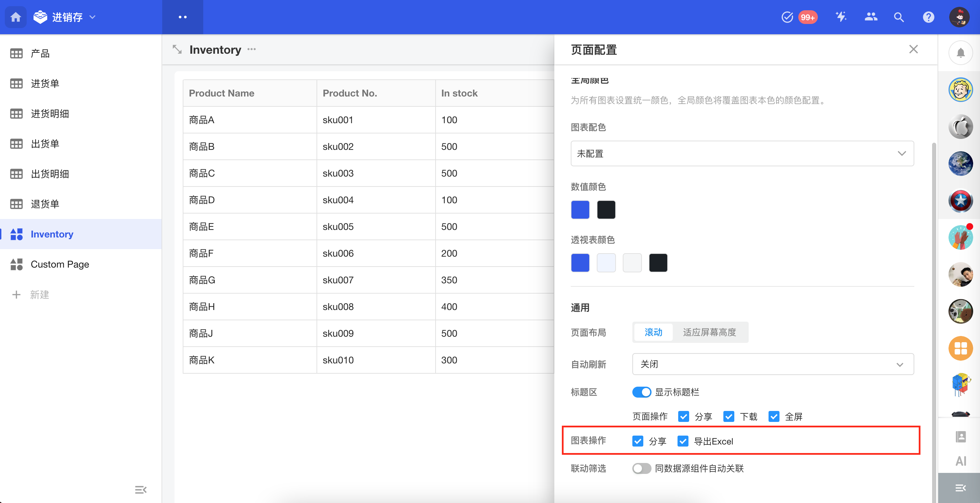Open AI assistant in right rail
This screenshot has width=980, height=503.
[x=960, y=461]
